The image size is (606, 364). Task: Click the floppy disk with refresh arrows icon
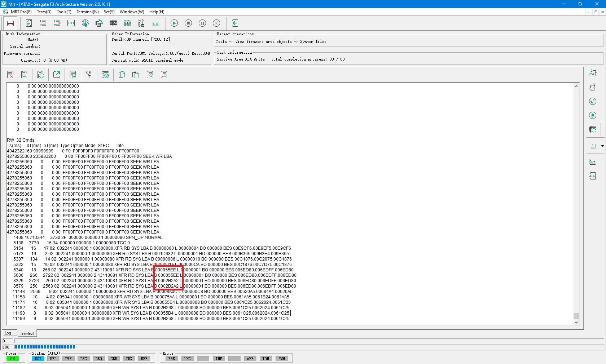pyautogui.click(x=41, y=75)
